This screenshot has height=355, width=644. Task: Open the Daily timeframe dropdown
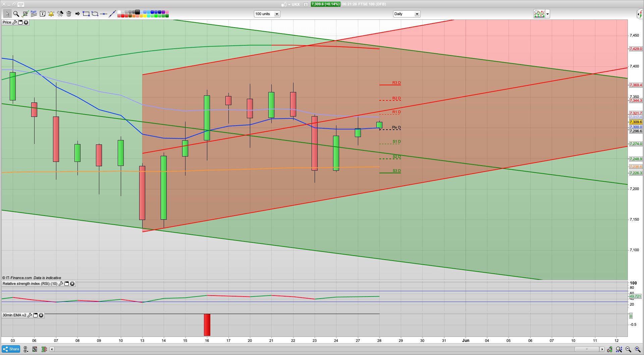point(407,14)
